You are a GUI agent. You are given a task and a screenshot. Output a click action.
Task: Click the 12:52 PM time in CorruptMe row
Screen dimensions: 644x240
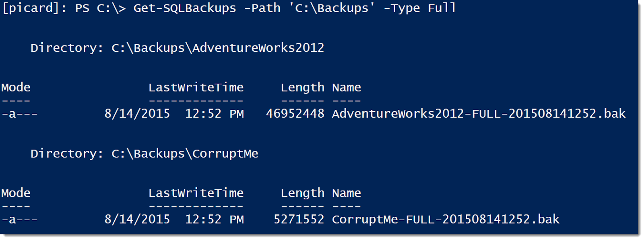pyautogui.click(x=214, y=219)
